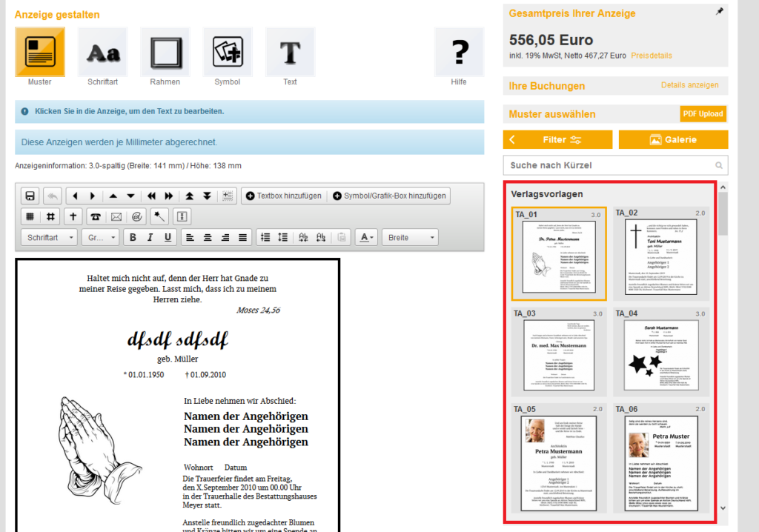Click the name 'dfsdf sdfsdf' in the ad
Screen dimensions: 759x532
[177, 340]
